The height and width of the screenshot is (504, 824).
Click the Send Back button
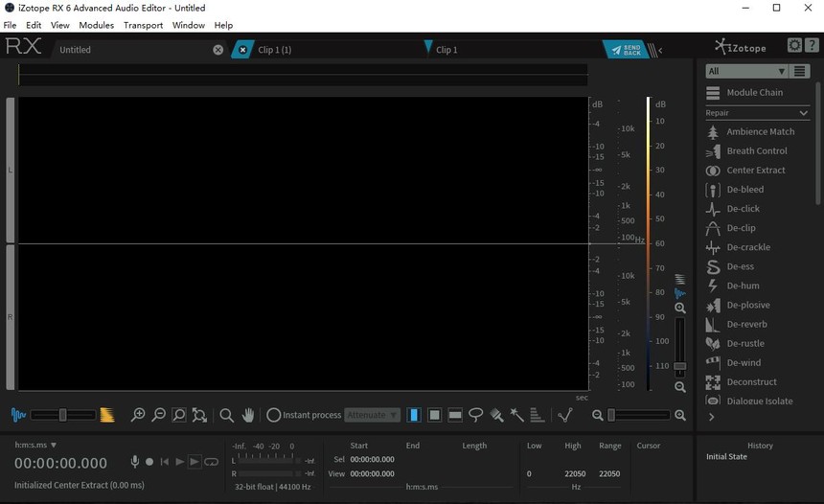[x=626, y=50]
